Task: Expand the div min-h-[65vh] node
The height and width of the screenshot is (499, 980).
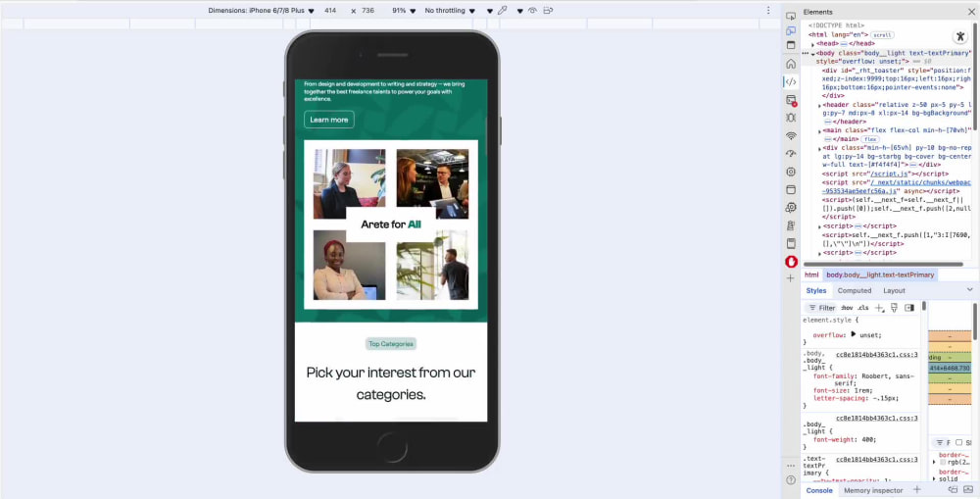Action: point(820,148)
